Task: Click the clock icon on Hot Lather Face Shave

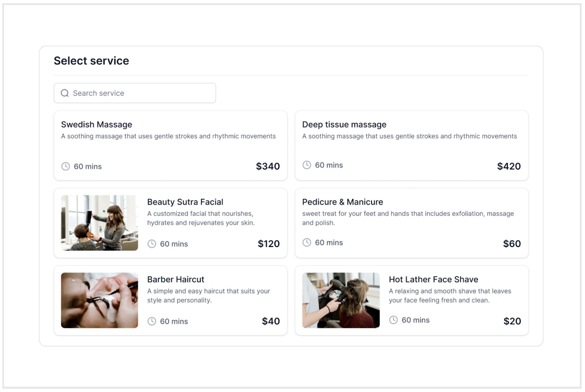Action: (393, 320)
